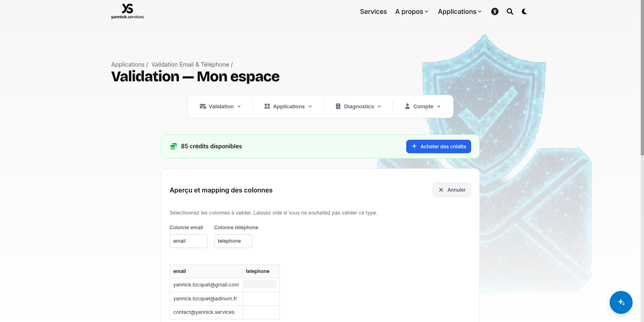
Task: Click the 85 crédits disponibles text
Action: pyautogui.click(x=211, y=146)
